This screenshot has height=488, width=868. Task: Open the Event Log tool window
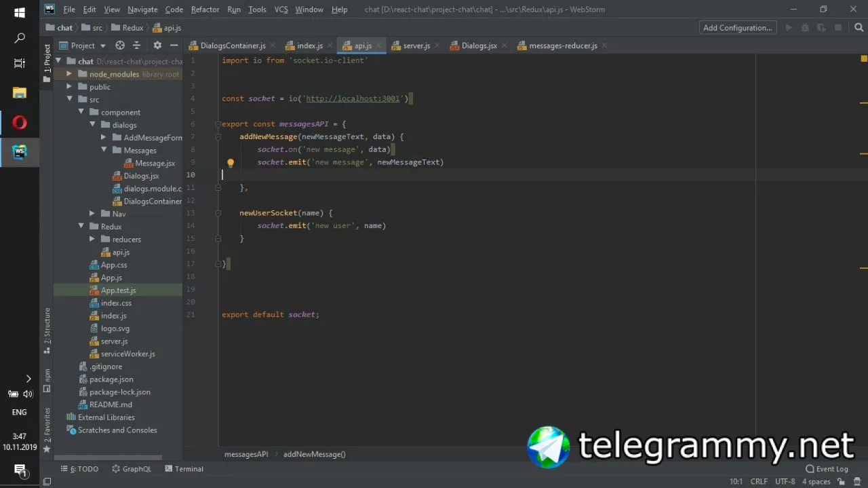click(827, 469)
